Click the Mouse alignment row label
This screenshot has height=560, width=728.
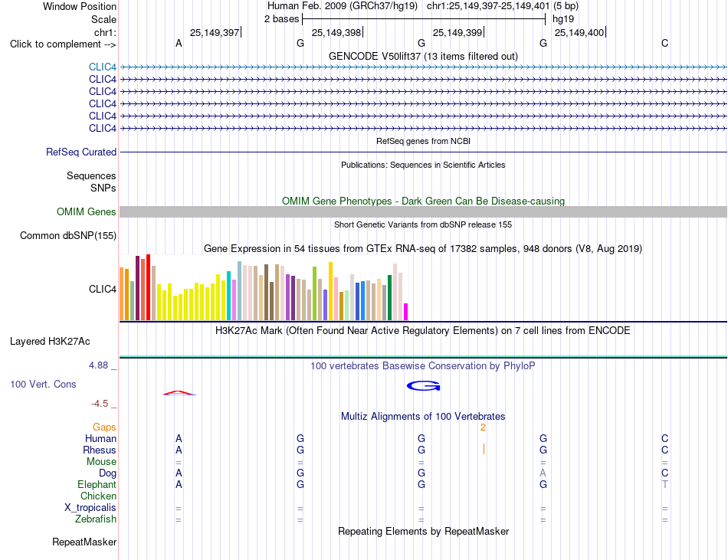pos(101,462)
